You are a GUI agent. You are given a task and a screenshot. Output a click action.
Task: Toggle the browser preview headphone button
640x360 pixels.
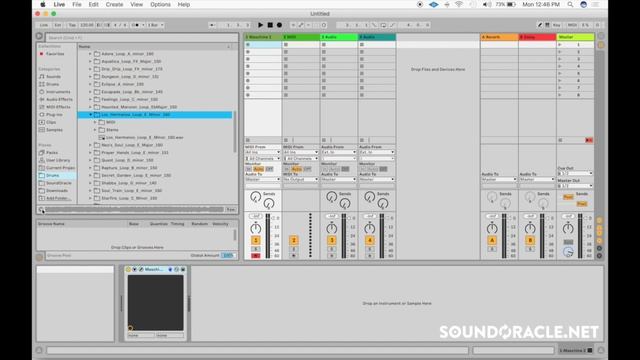(41, 210)
